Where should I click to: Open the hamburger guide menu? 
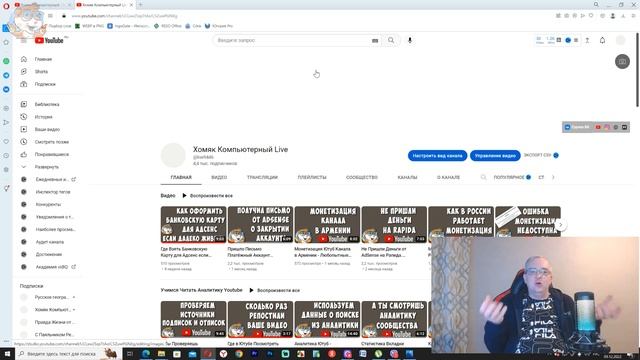coord(24,40)
